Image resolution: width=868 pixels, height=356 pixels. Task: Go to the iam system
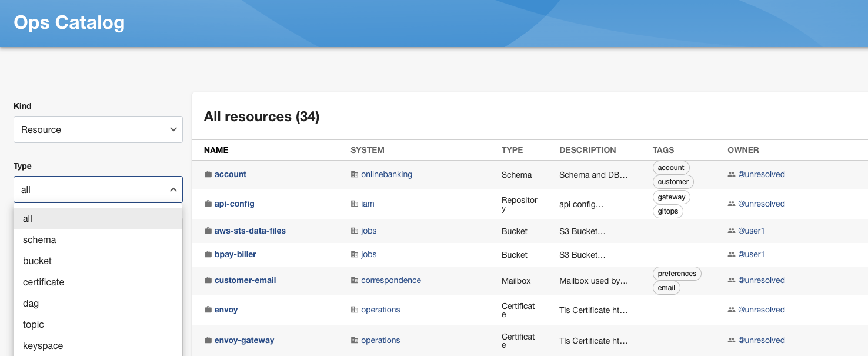click(368, 204)
